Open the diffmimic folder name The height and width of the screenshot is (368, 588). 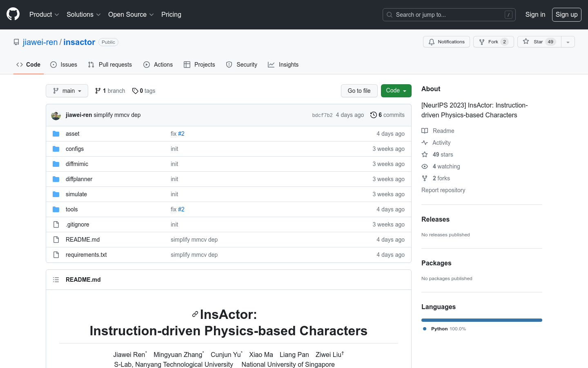point(77,164)
